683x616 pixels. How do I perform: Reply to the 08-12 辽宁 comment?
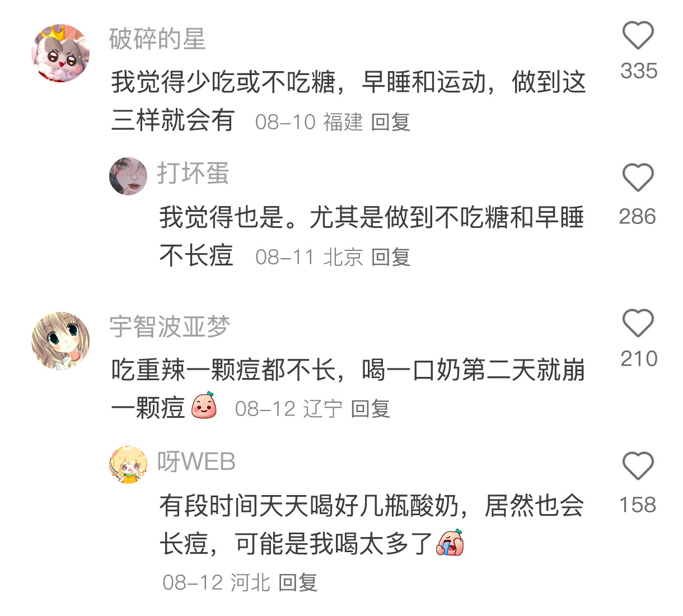370,409
